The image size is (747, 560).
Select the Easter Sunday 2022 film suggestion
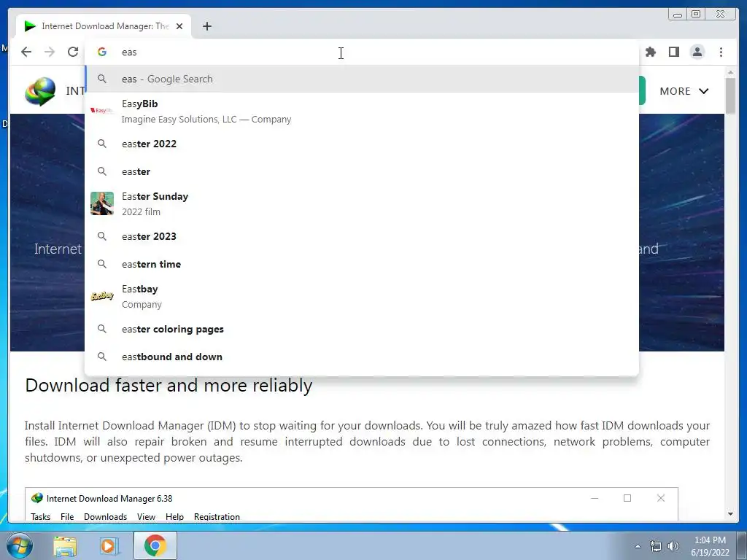click(362, 204)
